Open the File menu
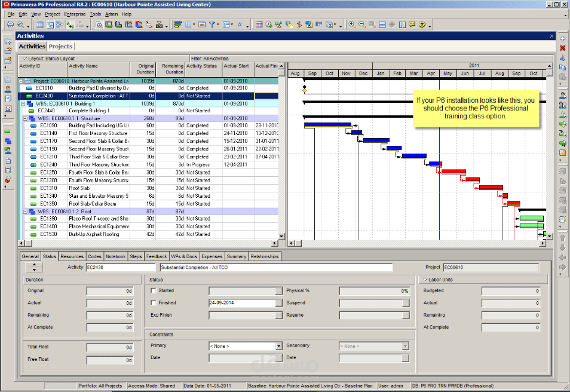Viewport: 570px width, 392px height. (11, 14)
